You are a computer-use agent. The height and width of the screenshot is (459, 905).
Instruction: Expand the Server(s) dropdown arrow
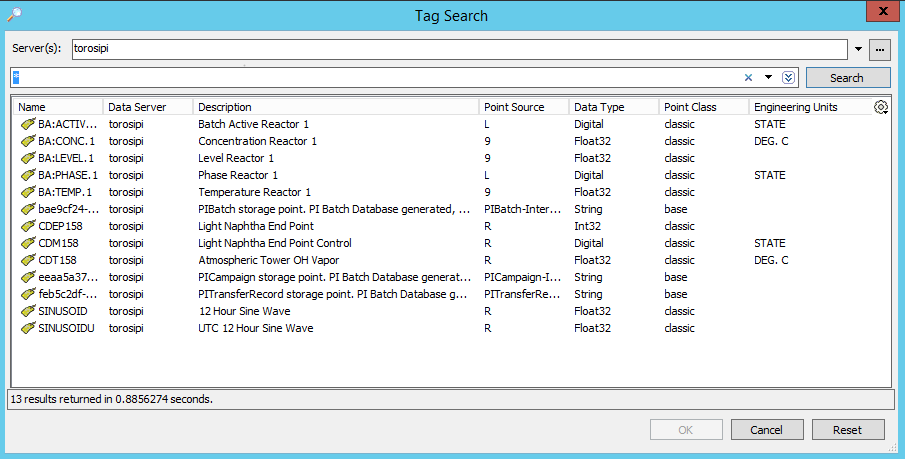click(859, 49)
